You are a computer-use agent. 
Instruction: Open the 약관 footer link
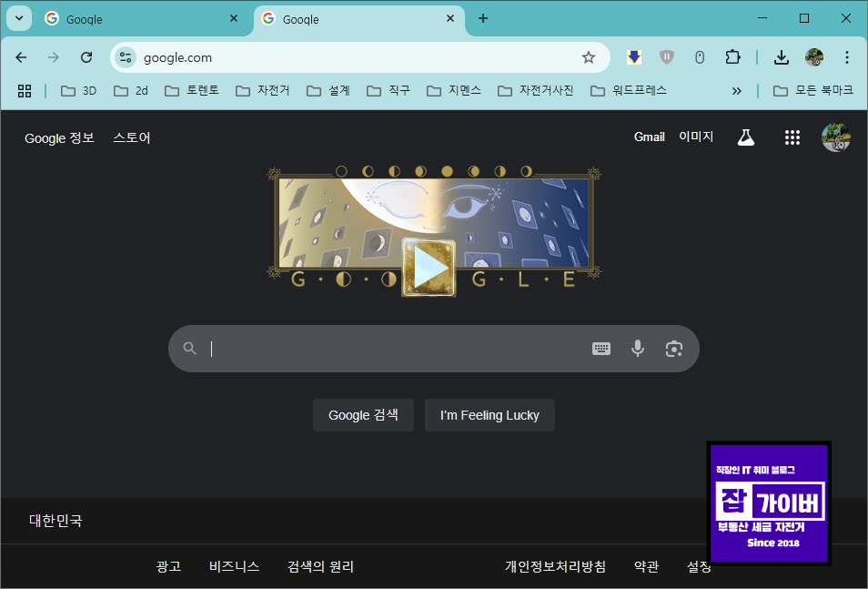[x=647, y=566]
